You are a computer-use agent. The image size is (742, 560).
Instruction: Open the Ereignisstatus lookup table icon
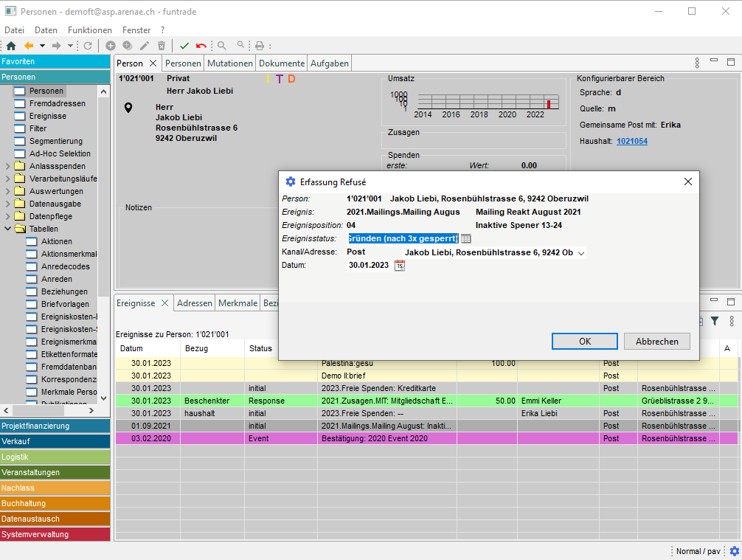coord(466,238)
